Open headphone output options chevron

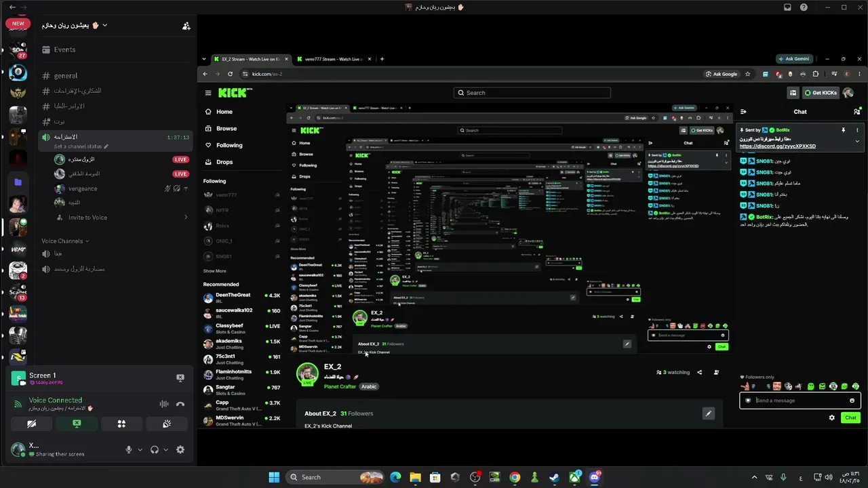[x=165, y=449]
